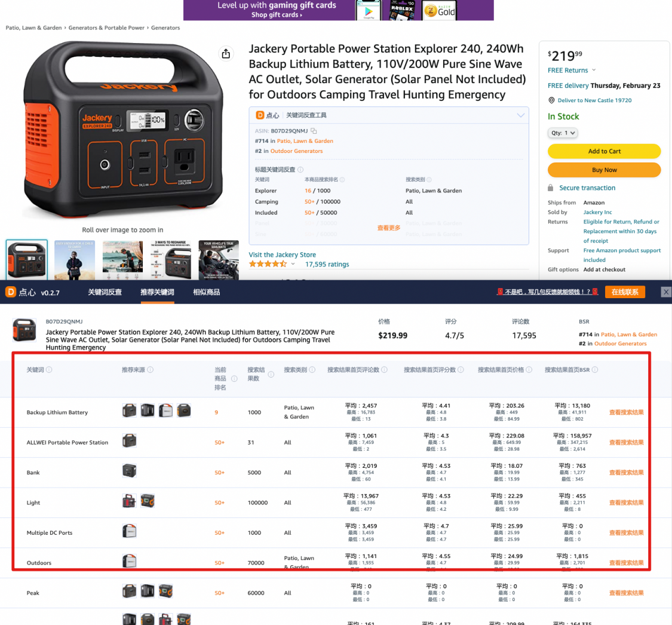Click info icon beside 搜索结果首页价格 header
Image resolution: width=672 pixels, height=625 pixels.
click(x=529, y=369)
